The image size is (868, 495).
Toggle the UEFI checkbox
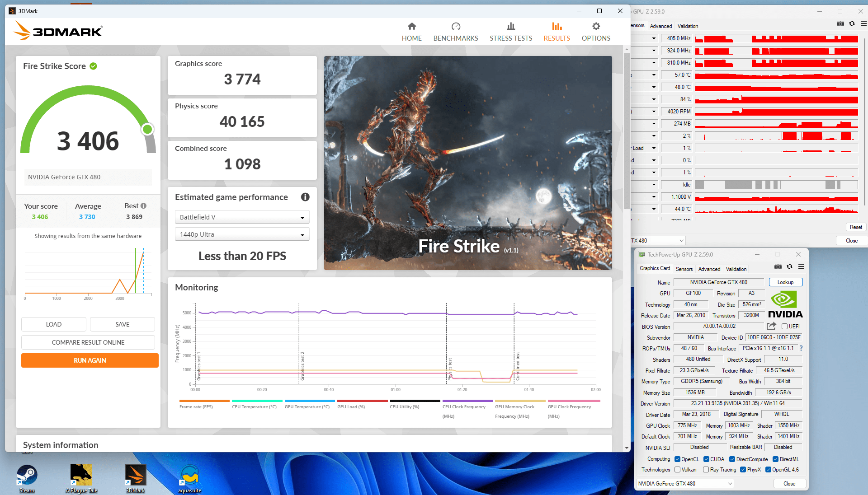[x=784, y=326]
